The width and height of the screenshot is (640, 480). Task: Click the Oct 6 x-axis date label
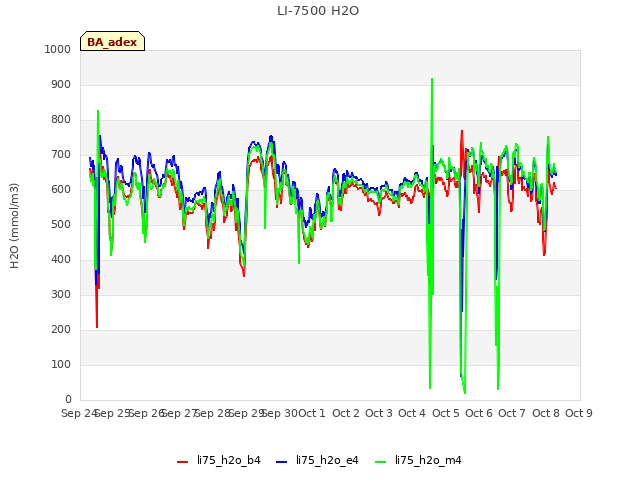coord(479,413)
